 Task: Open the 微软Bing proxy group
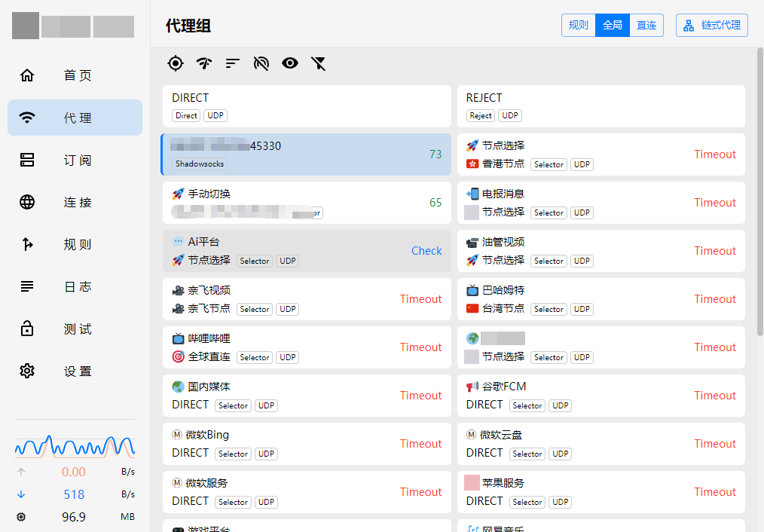307,444
